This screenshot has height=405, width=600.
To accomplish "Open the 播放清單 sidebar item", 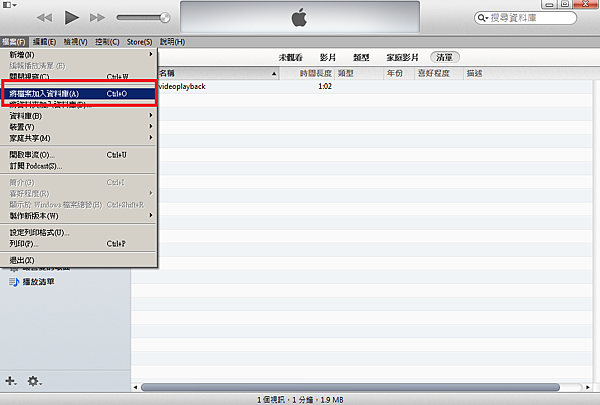I will [38, 282].
